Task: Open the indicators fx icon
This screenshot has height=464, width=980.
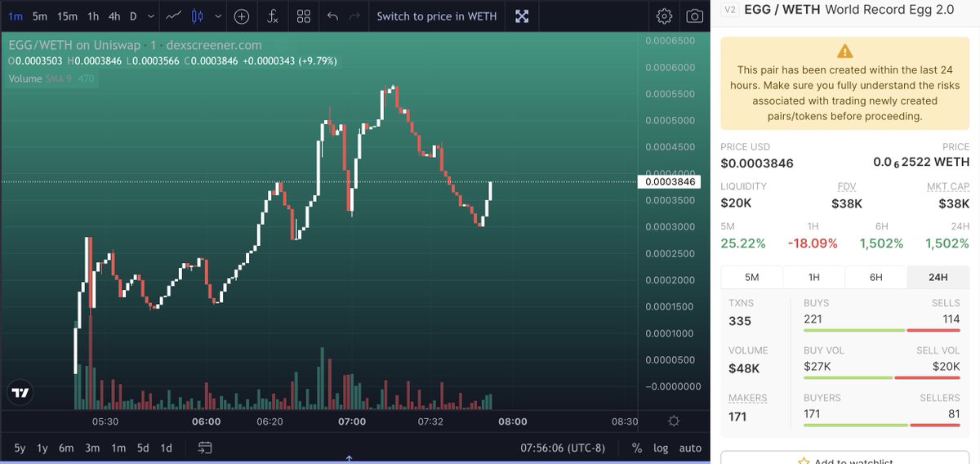Action: [x=273, y=16]
